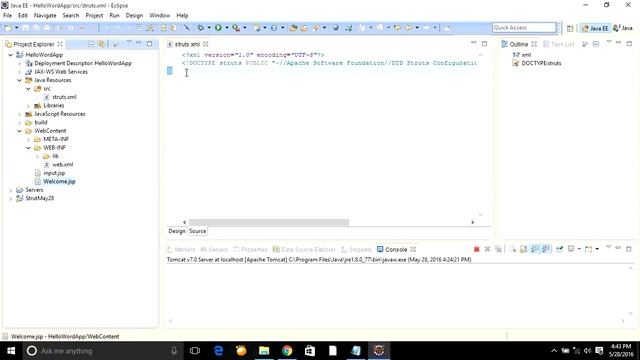Open Project Explorer View Menu triangle
The width and height of the screenshot is (640, 360).
click(x=129, y=43)
